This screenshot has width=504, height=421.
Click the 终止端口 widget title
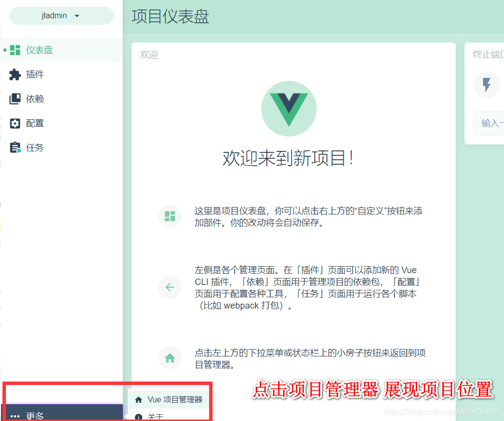tap(488, 55)
